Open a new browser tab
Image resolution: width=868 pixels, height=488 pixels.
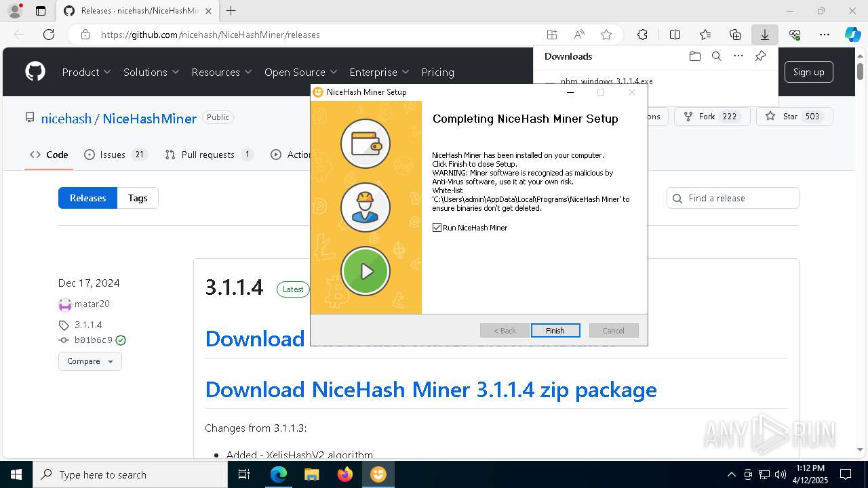[x=231, y=11]
